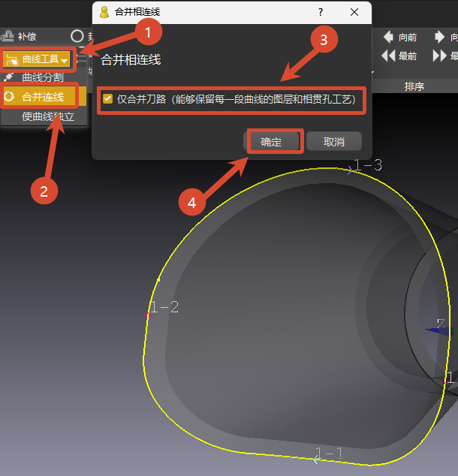Click the right-pointing single arrow sort icon

(x=439, y=37)
